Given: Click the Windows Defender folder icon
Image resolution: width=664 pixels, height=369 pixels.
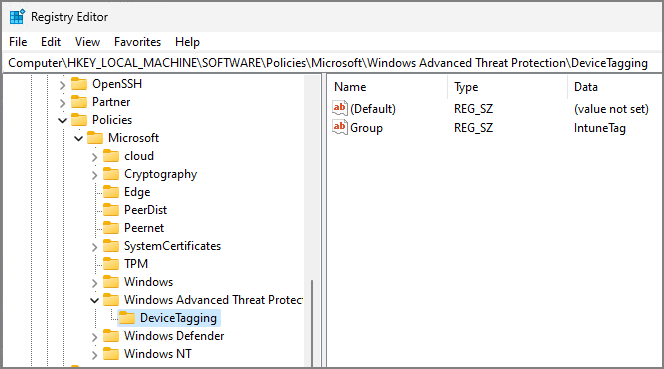Looking at the screenshot, I should click(111, 336).
